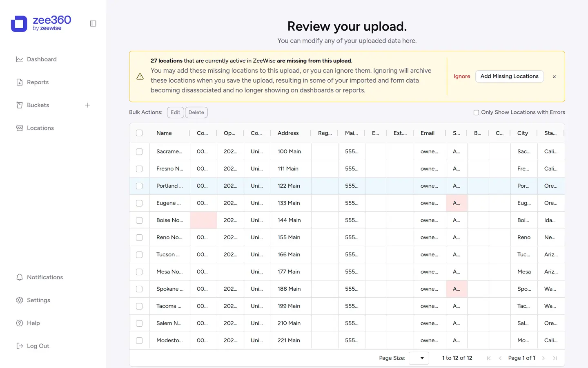Jump to the last page arrow
This screenshot has width=588, height=368.
555,358
